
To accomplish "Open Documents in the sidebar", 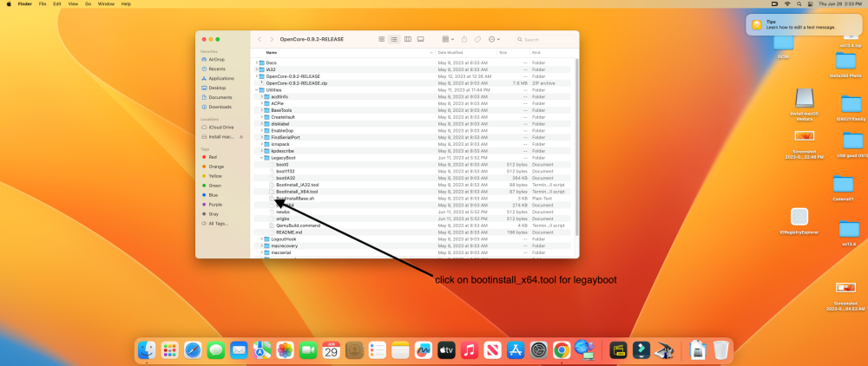I will coord(216,97).
